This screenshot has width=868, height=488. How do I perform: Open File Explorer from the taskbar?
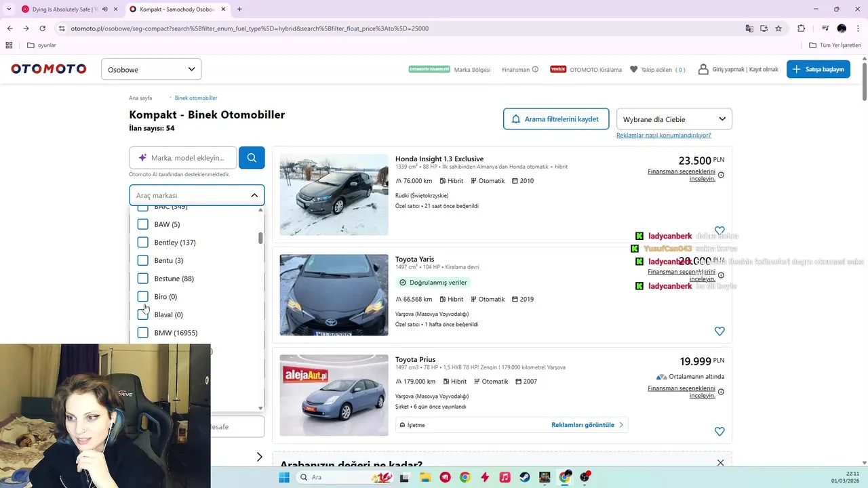(x=425, y=477)
